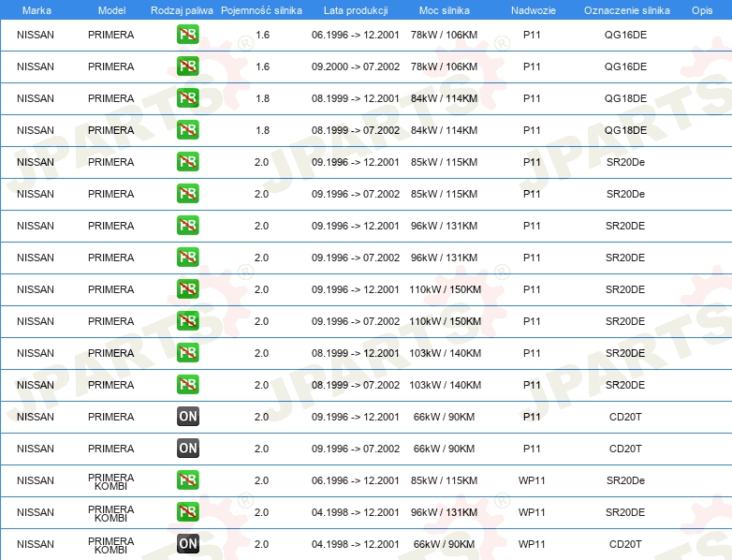Click SR20DE in the 96kW row ending 07.2002

click(625, 257)
